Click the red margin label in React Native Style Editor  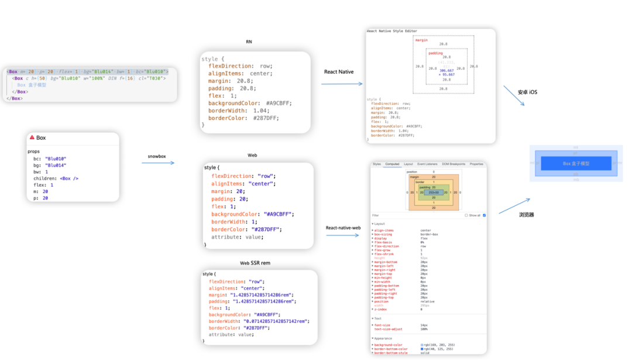pyautogui.click(x=421, y=40)
